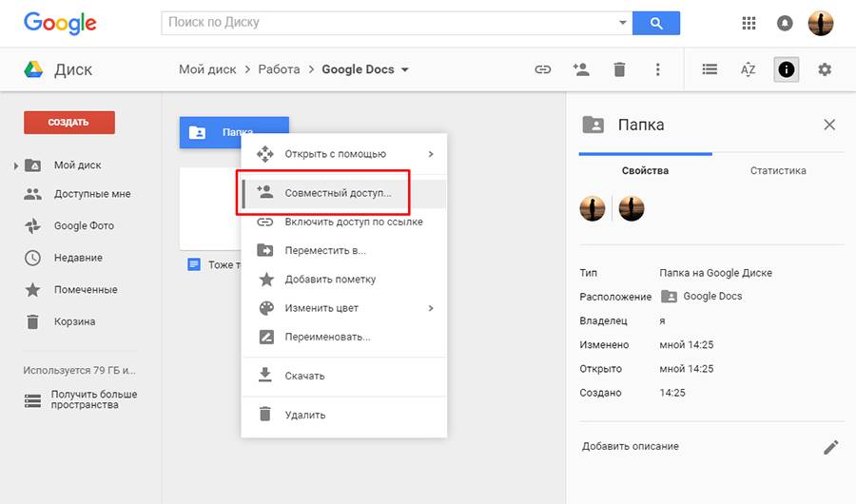Choose Добавить пометку menu item
856x504 pixels.
(x=344, y=279)
